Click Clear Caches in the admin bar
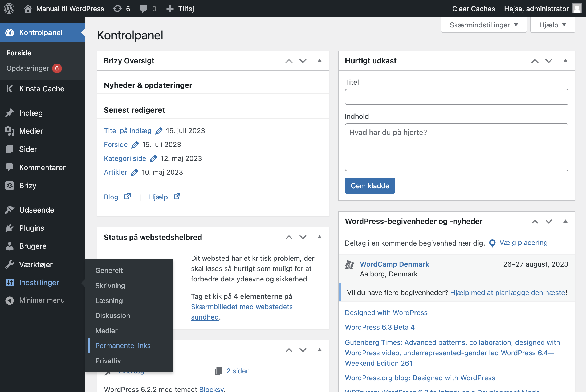 473,9
